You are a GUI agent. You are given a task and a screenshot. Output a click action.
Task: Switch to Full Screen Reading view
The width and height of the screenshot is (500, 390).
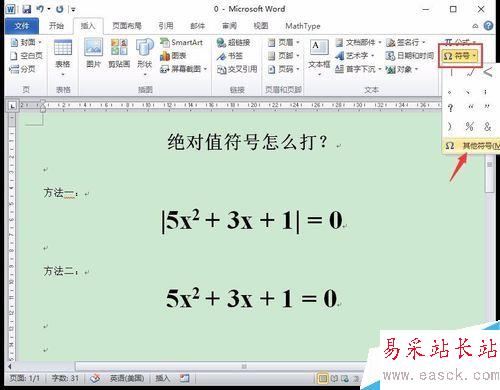[334, 378]
